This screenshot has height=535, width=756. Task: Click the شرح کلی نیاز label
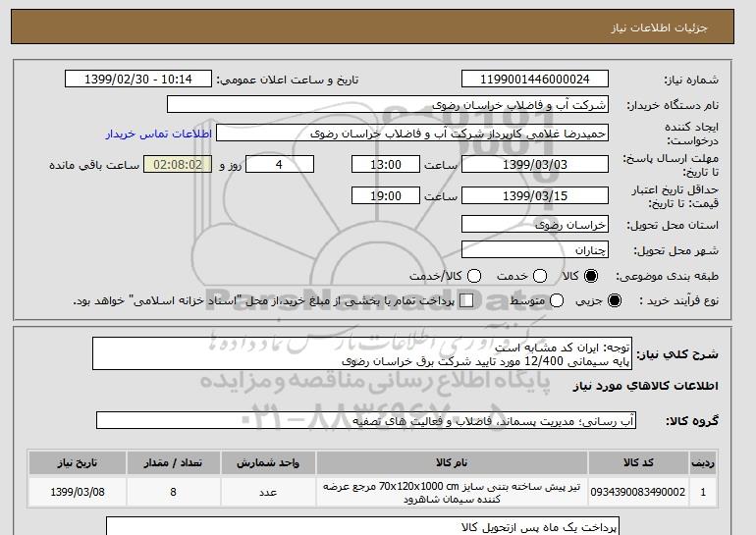click(x=677, y=354)
